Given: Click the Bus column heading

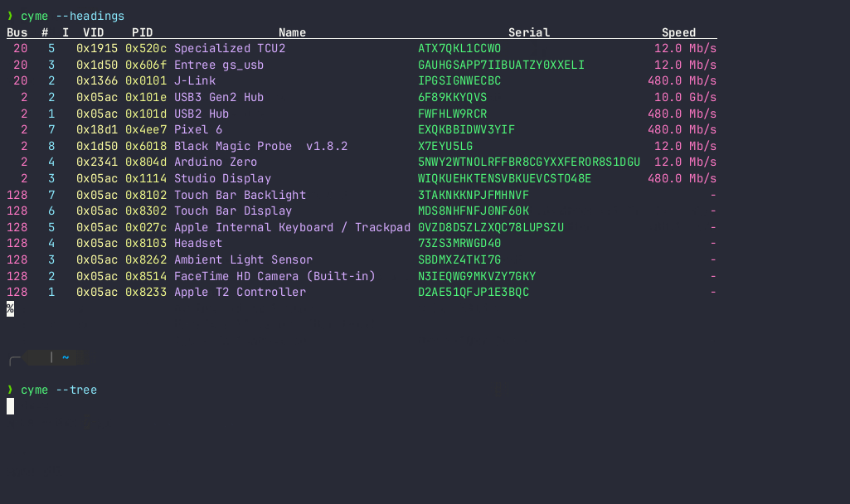Looking at the screenshot, I should click(x=17, y=33).
